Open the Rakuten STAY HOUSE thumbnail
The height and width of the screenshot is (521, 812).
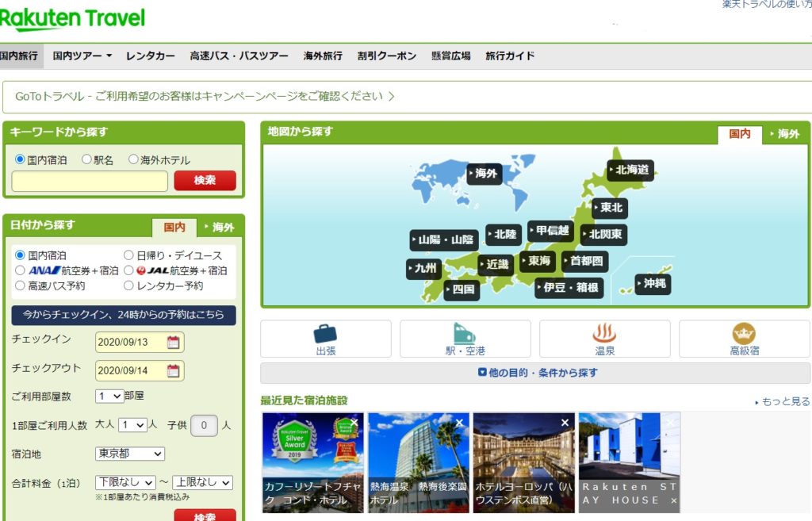tap(629, 462)
